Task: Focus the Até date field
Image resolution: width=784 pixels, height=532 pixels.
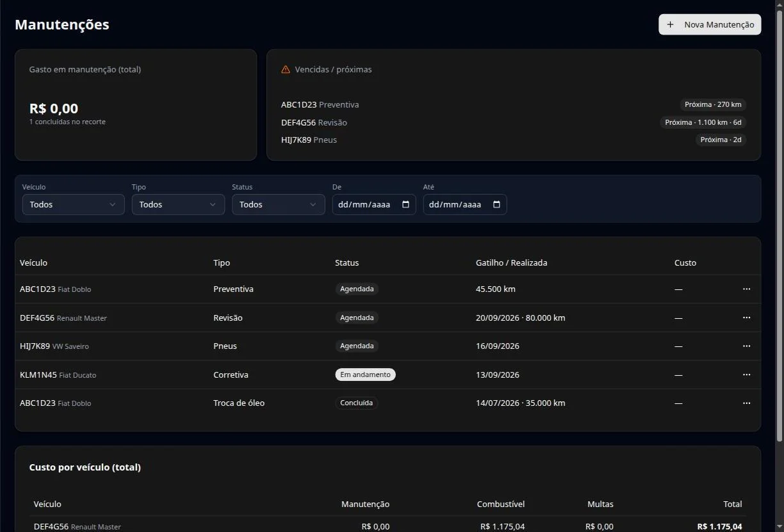Action: 465,204
